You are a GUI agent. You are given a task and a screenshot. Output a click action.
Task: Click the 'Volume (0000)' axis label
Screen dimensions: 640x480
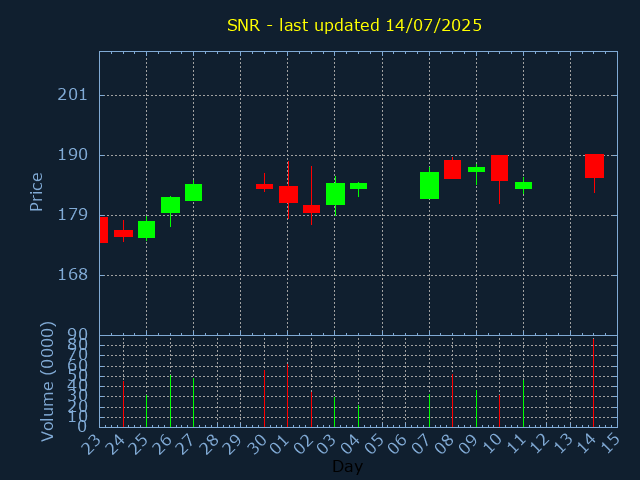pyautogui.click(x=48, y=382)
